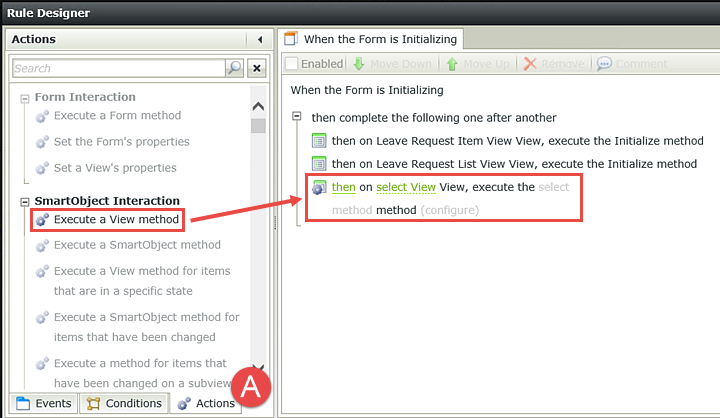
Task: Open the Conditions tab
Action: click(x=124, y=403)
